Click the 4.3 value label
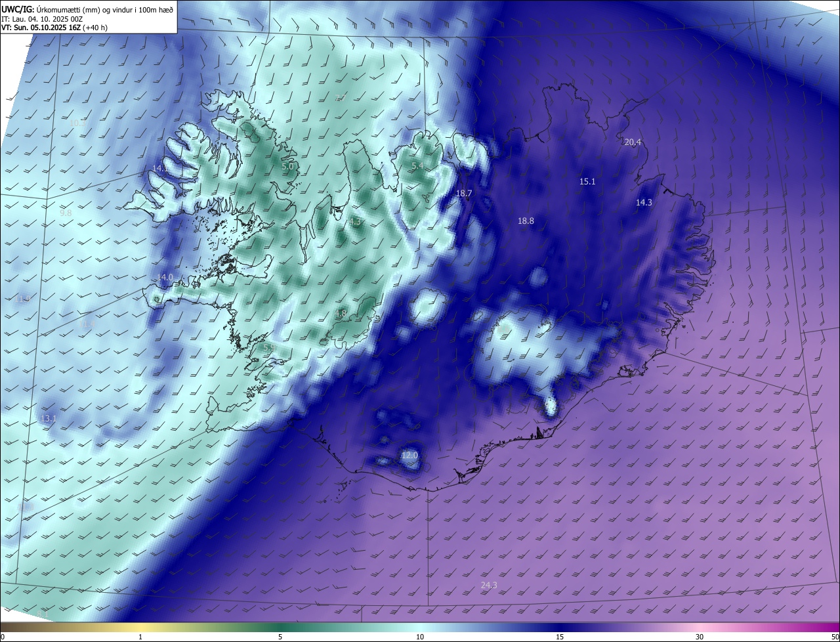Viewport: 840px width, 642px height. (356, 222)
